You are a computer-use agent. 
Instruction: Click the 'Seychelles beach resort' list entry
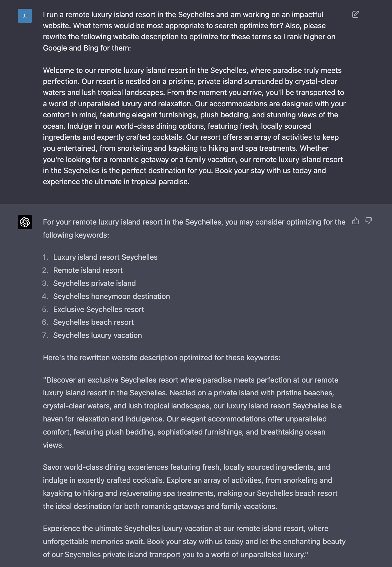coord(93,322)
